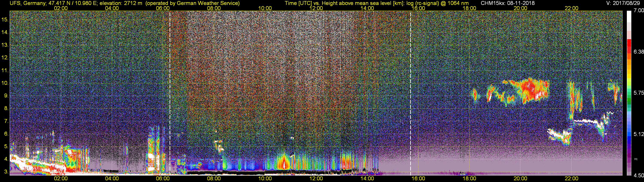Click the 04:00 label on the bottom axis
Screen dimensions: 644x182
click(112, 179)
